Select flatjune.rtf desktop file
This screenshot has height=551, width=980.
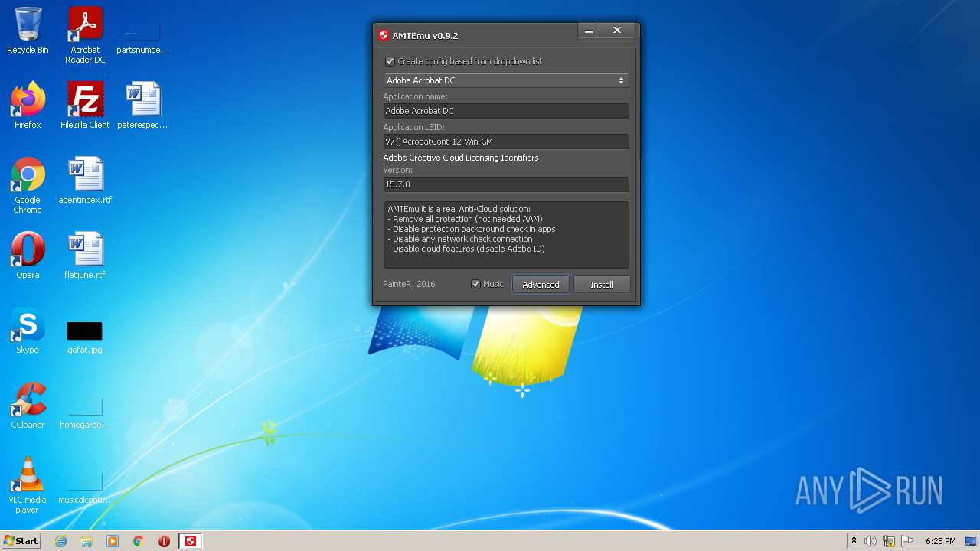(85, 256)
